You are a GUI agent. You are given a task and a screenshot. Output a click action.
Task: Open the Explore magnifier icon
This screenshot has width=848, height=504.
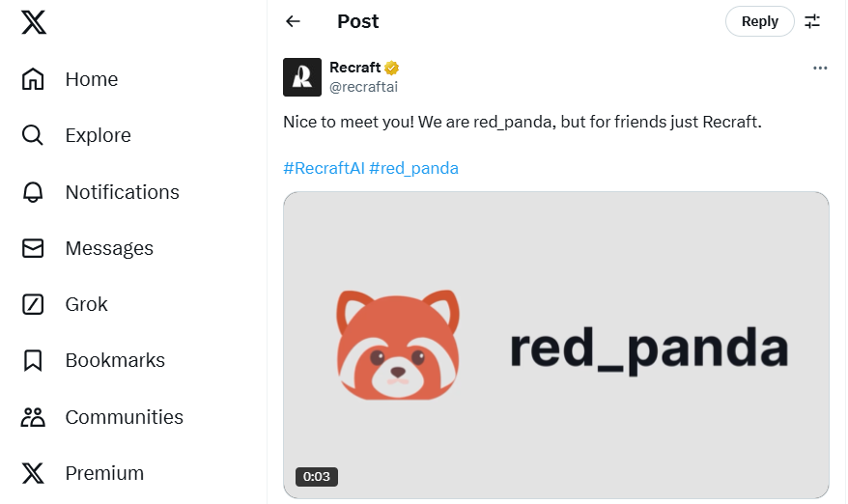click(x=33, y=135)
